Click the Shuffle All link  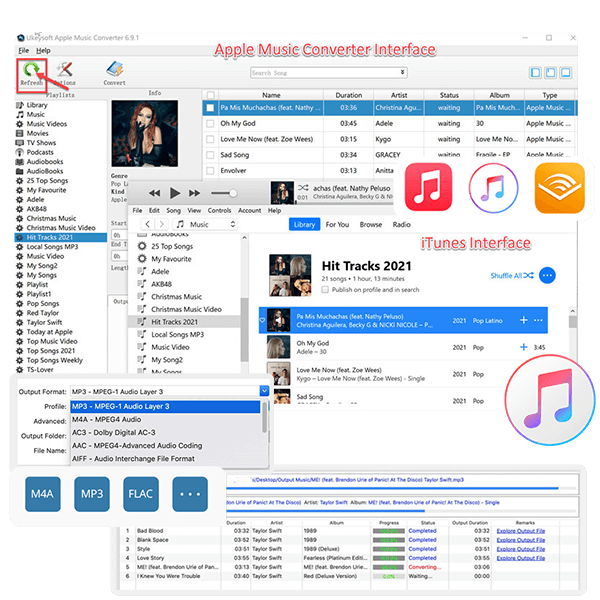click(512, 276)
